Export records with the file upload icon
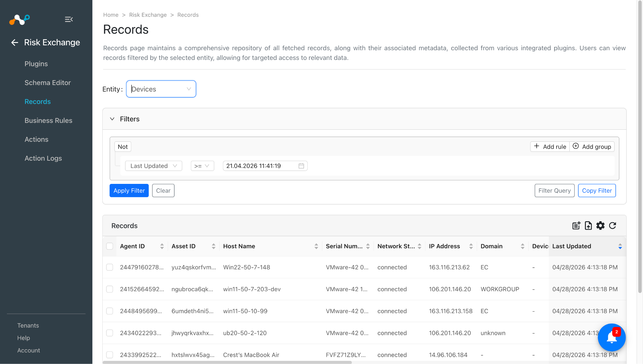 coord(588,226)
